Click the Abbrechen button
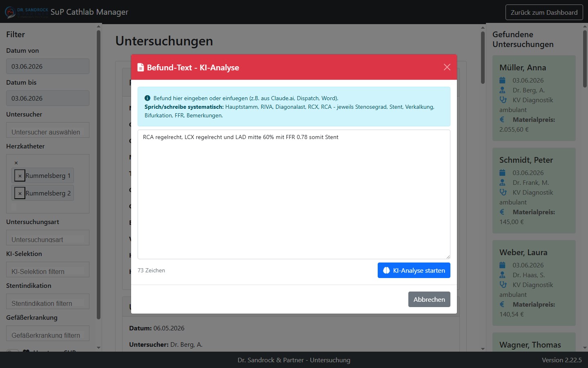This screenshot has width=588, height=368. click(x=429, y=299)
